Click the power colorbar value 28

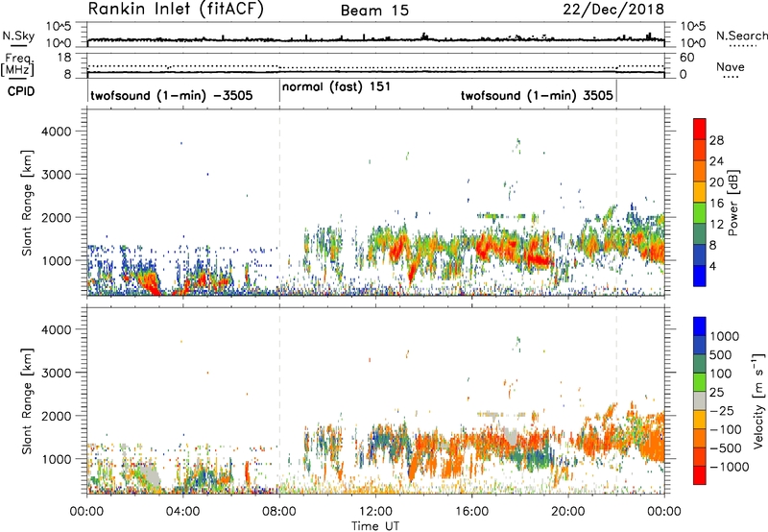(716, 140)
